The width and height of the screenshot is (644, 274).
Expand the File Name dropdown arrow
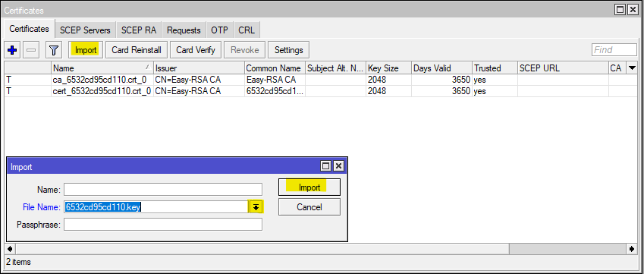(x=256, y=207)
